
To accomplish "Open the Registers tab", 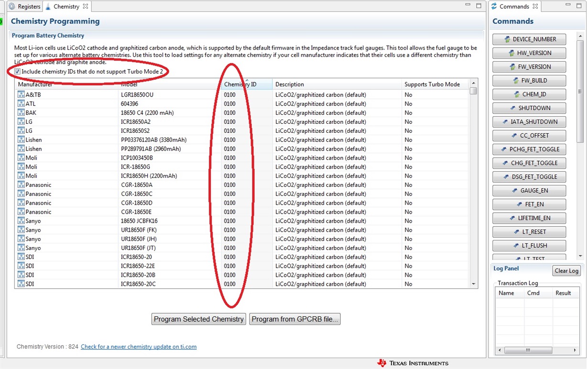I will 24,6.
